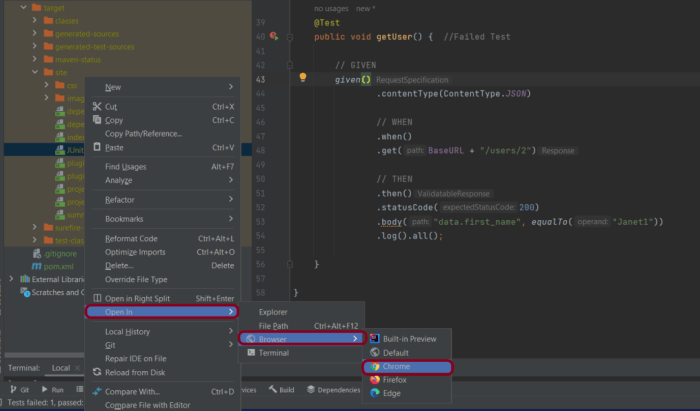Select File Path entry
Screen dimensions: 700x411
point(302,326)
